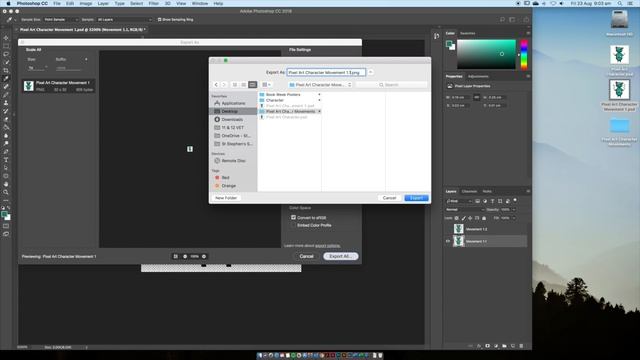Open the learn more export options link
Image resolution: width=640 pixels, height=360 pixels.
point(328,246)
